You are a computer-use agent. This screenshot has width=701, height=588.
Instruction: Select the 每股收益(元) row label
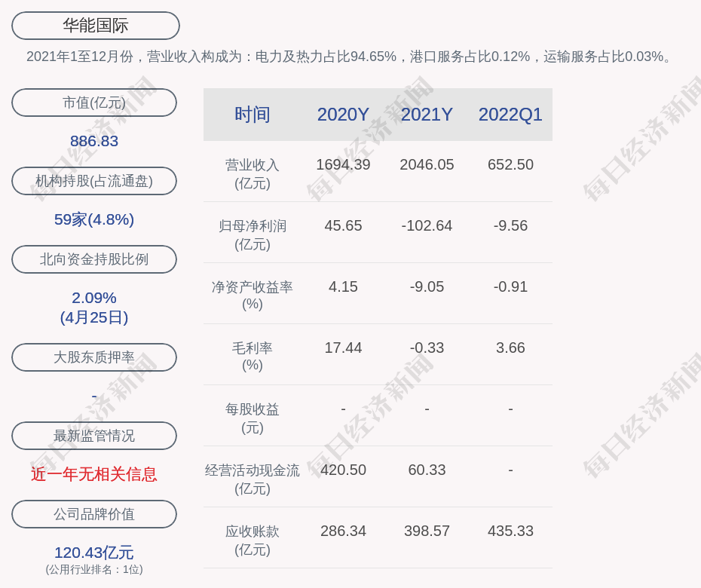point(253,418)
